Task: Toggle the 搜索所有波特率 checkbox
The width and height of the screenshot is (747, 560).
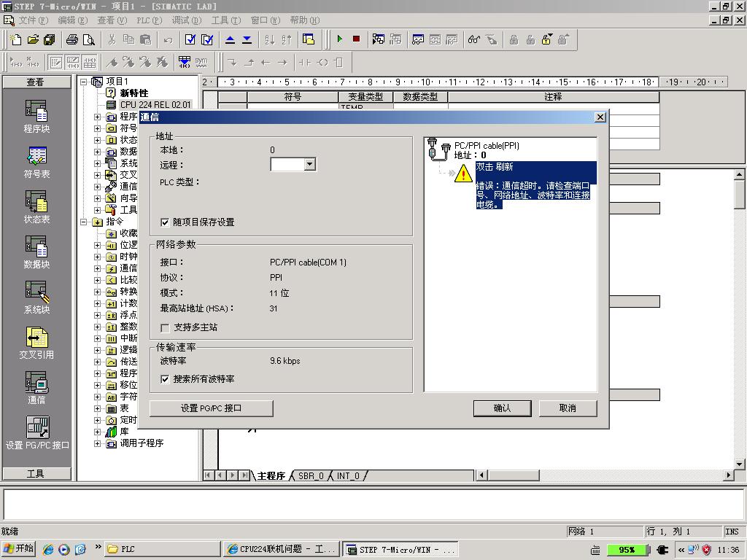Action: point(166,379)
